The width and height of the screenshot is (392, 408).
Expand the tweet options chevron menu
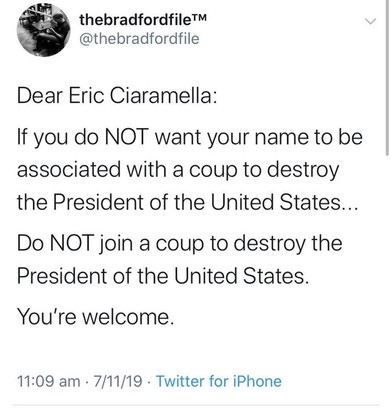coord(370,22)
